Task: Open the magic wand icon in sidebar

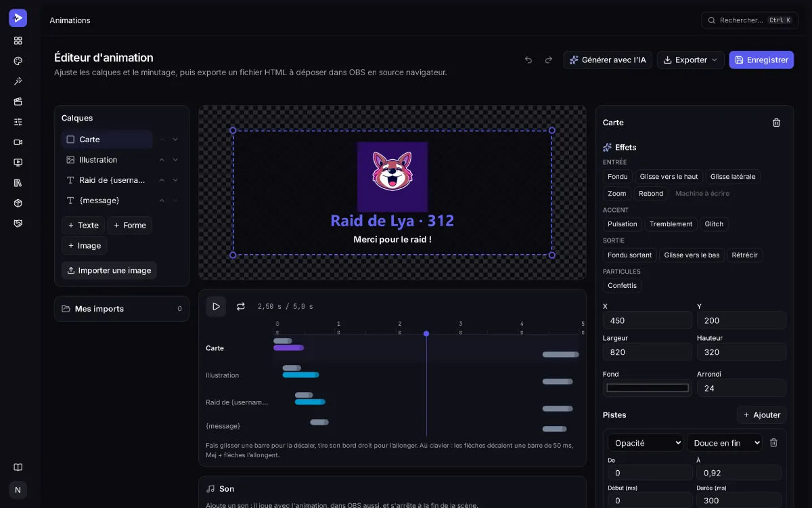Action: 18,81
